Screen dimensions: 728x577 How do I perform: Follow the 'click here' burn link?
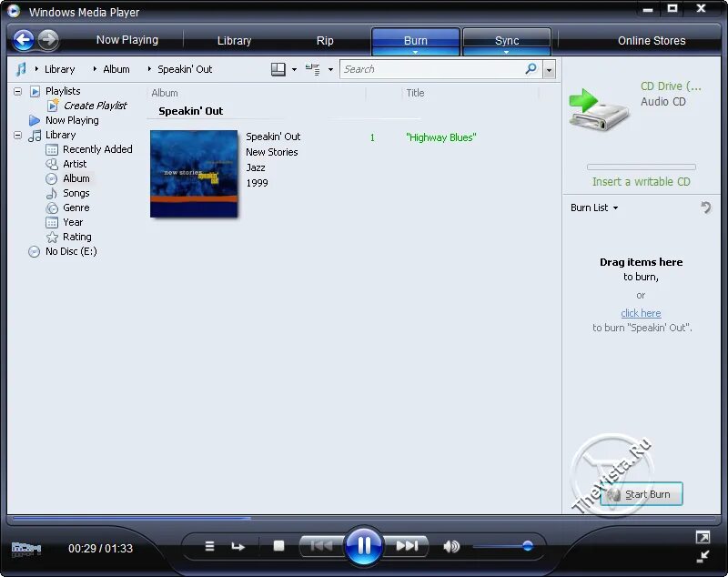(x=641, y=313)
